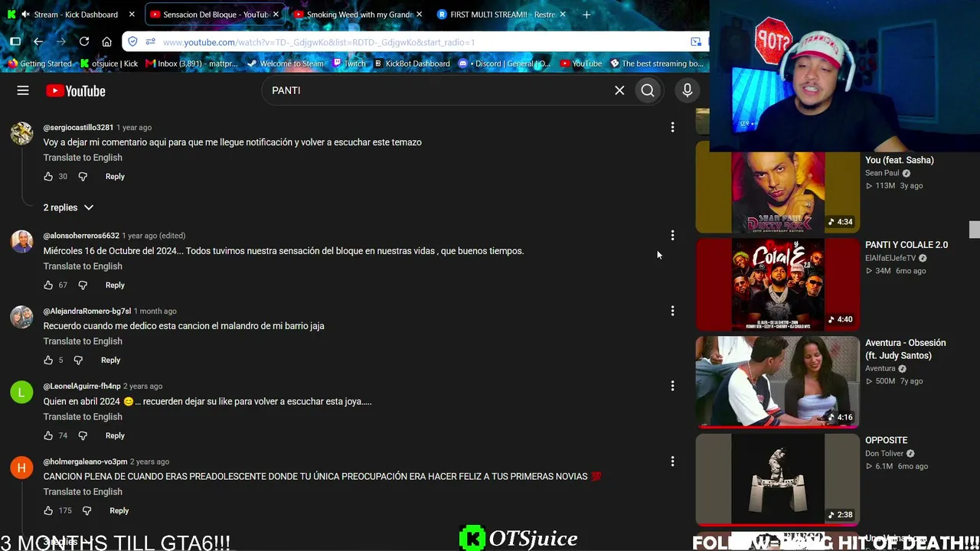Like the holmergaleano-vo3pm comment
Screen dimensions: 980x551
pyautogui.click(x=48, y=510)
